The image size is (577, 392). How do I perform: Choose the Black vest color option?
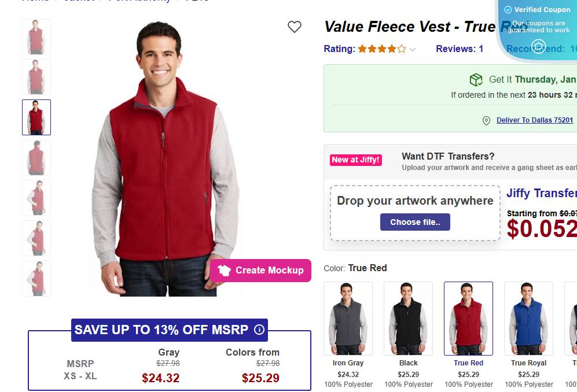click(x=408, y=318)
